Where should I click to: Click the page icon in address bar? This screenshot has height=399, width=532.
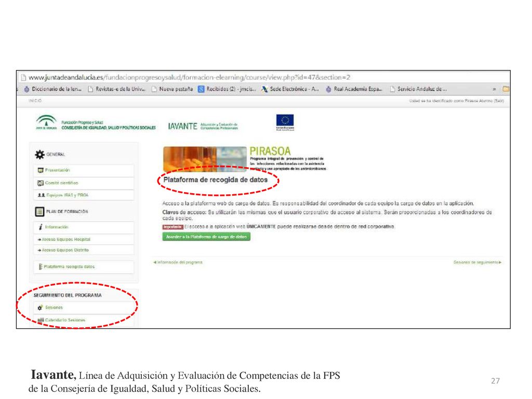[23, 77]
